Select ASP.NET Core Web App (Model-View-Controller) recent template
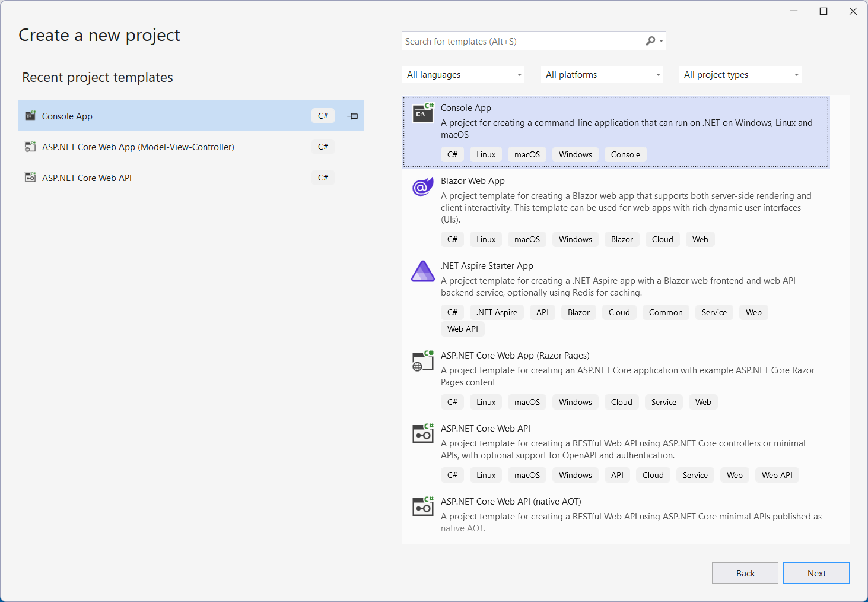Image resolution: width=868 pixels, height=602 pixels. [x=191, y=147]
